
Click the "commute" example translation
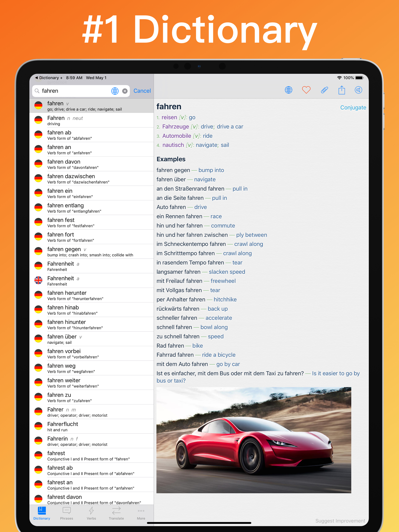(x=223, y=226)
